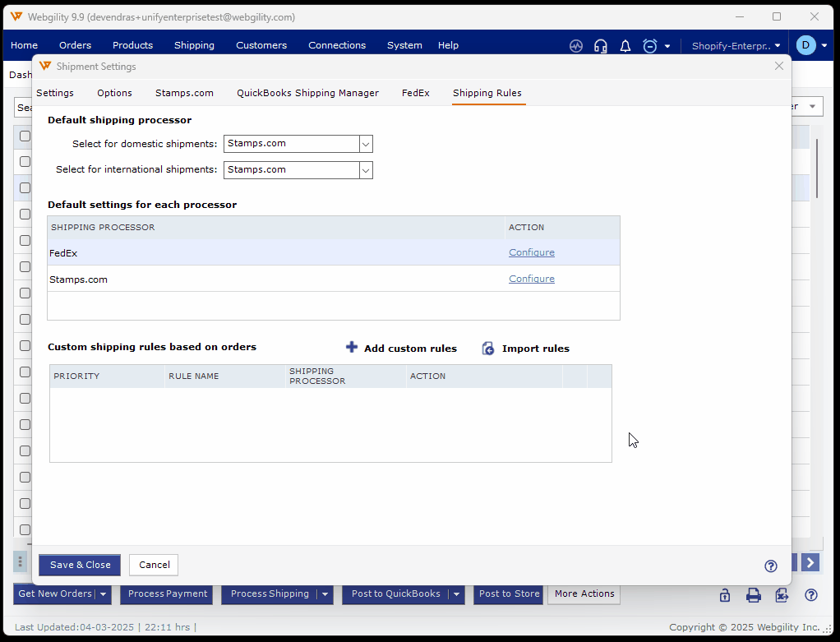Click help icon in main window bottom toolbar
Screen dimensions: 840x642
coord(811,595)
